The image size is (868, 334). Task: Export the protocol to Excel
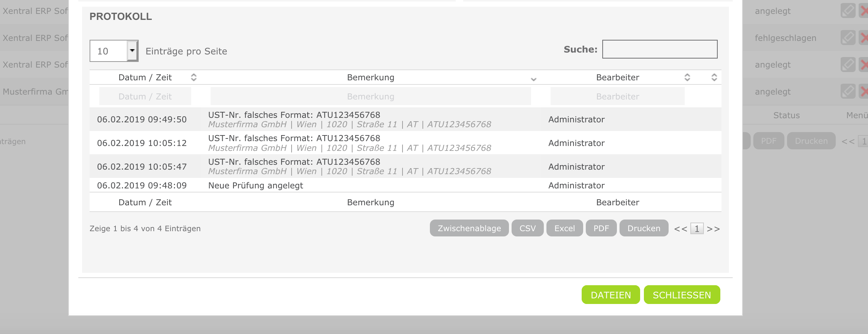pyautogui.click(x=564, y=228)
